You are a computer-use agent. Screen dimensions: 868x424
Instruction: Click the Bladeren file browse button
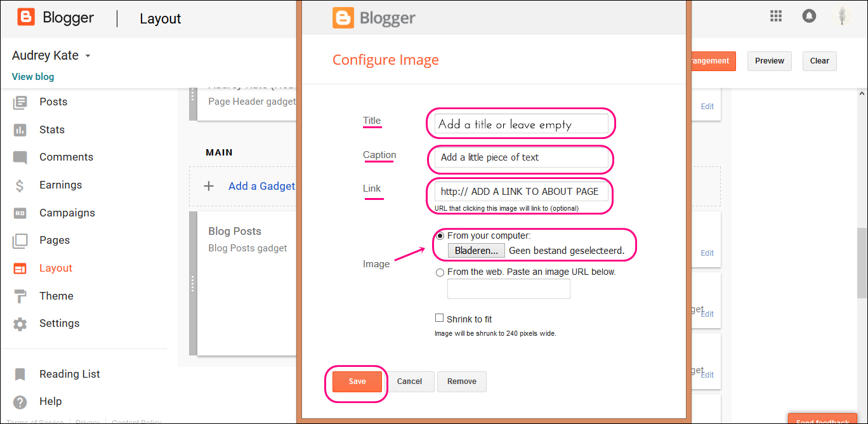477,251
